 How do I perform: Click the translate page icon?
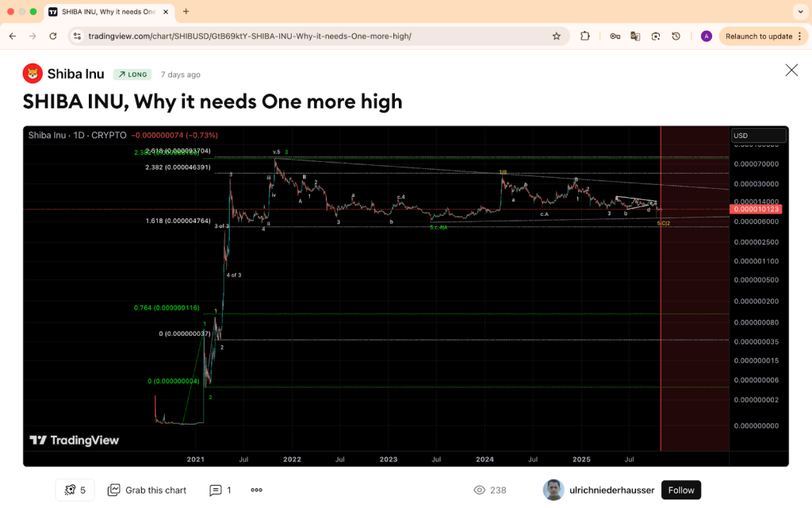pyautogui.click(x=635, y=36)
